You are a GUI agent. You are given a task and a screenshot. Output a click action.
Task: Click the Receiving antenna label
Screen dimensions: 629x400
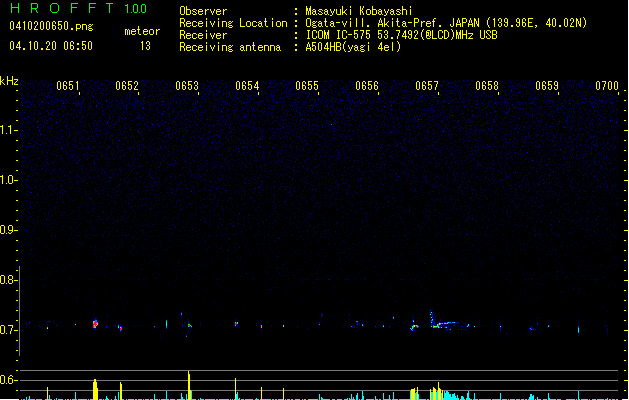[x=230, y=47]
